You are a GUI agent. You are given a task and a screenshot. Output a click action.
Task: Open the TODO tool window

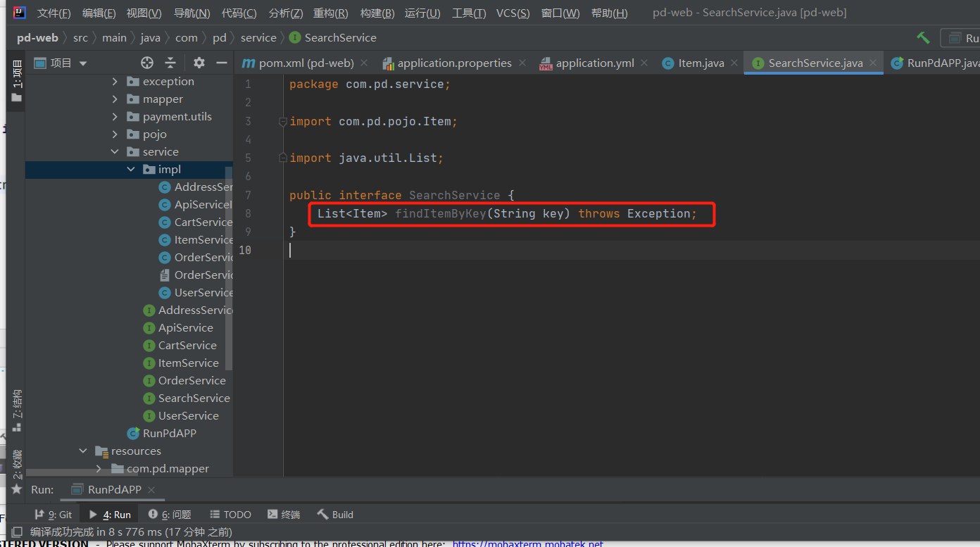(x=230, y=515)
